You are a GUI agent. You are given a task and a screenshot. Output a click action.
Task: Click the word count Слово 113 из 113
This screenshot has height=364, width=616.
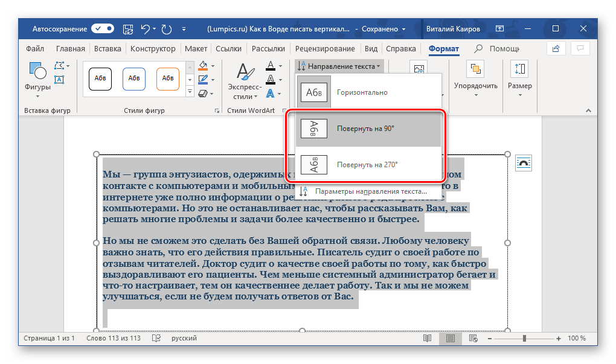[114, 338]
